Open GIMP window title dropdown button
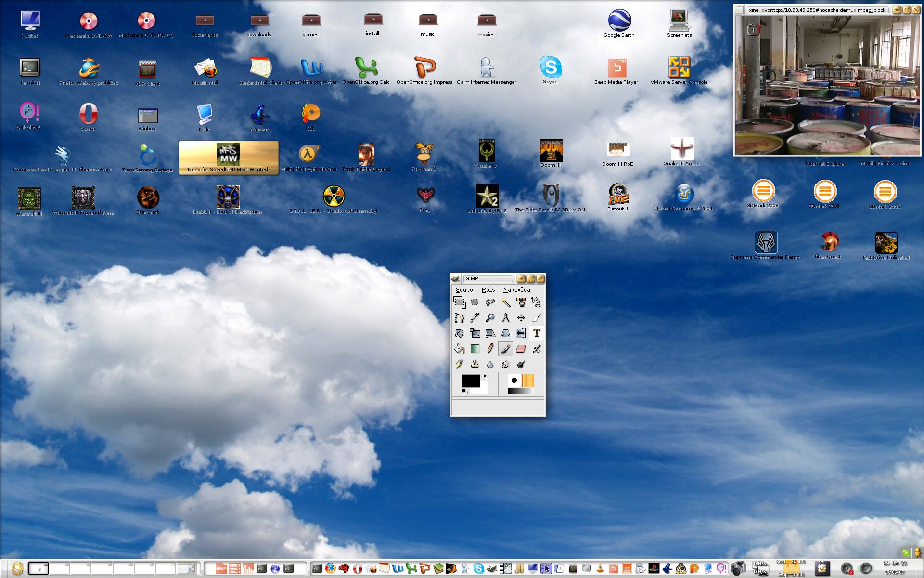This screenshot has width=924, height=578. pos(521,279)
